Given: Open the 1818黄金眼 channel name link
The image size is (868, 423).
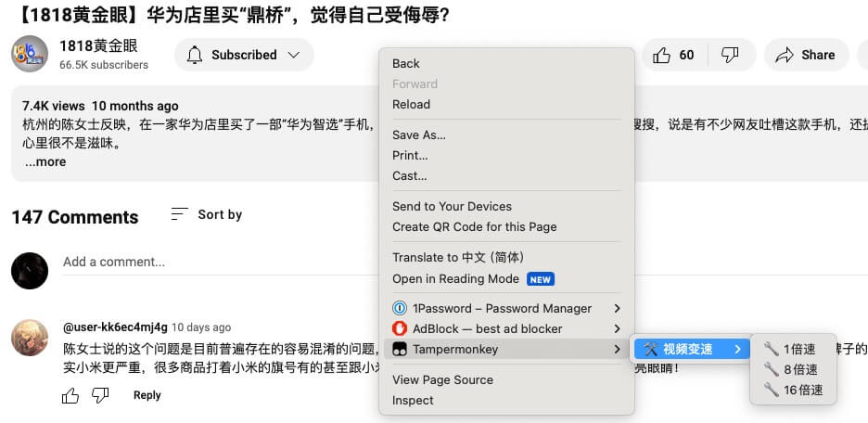Looking at the screenshot, I should click(x=98, y=46).
